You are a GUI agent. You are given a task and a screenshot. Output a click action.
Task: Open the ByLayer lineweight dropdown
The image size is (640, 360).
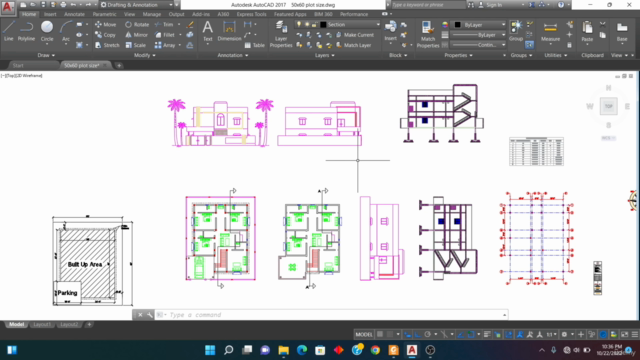pyautogui.click(x=503, y=35)
